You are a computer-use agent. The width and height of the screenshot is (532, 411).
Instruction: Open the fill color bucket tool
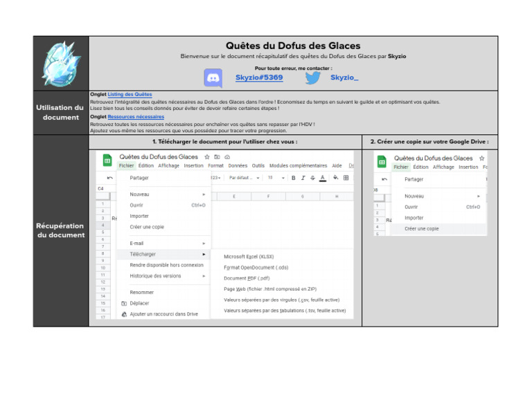(x=335, y=177)
